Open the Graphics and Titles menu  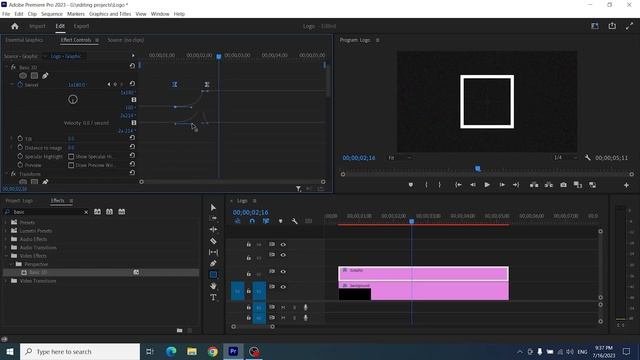[110, 14]
